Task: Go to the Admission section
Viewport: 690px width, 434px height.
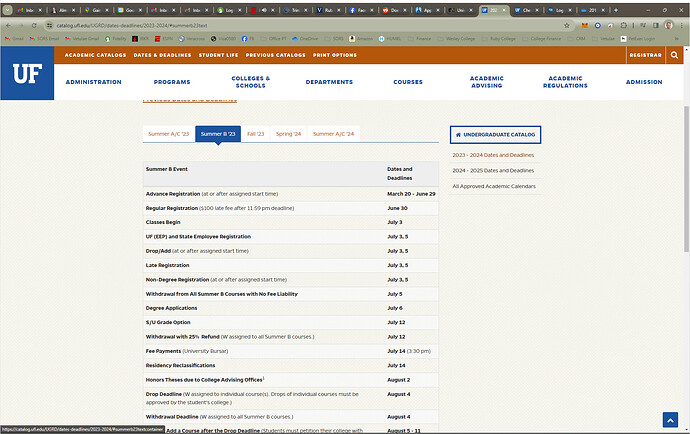Action: [x=644, y=82]
